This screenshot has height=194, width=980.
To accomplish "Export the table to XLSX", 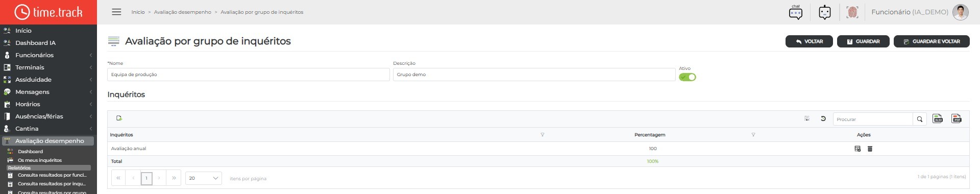I will 938,118.
